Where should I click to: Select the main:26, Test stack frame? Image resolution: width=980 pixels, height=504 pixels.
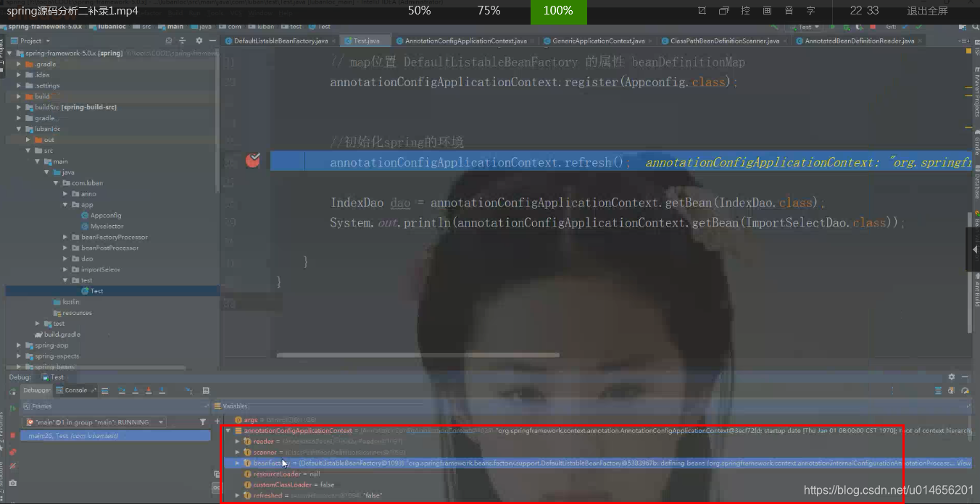tap(116, 436)
